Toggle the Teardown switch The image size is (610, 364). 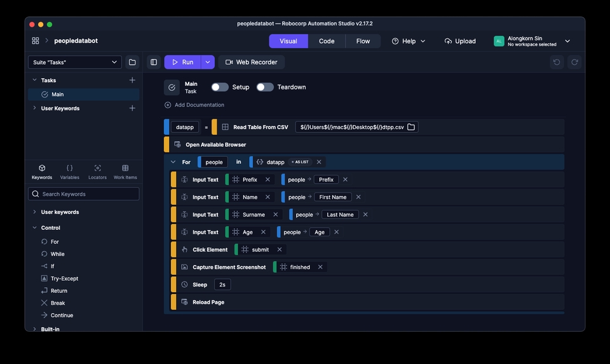(x=265, y=87)
